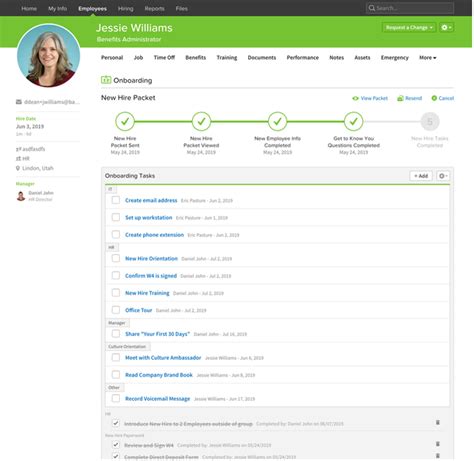Image resolution: width=474 pixels, height=461 pixels.
Task: Click the Onboarding section icon
Action: click(106, 80)
